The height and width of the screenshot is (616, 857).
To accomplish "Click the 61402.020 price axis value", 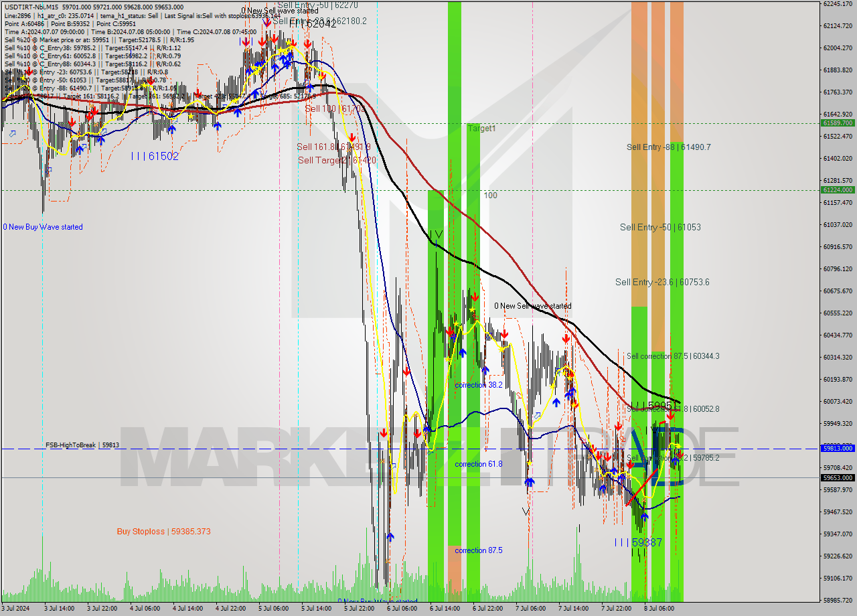I will (838, 158).
